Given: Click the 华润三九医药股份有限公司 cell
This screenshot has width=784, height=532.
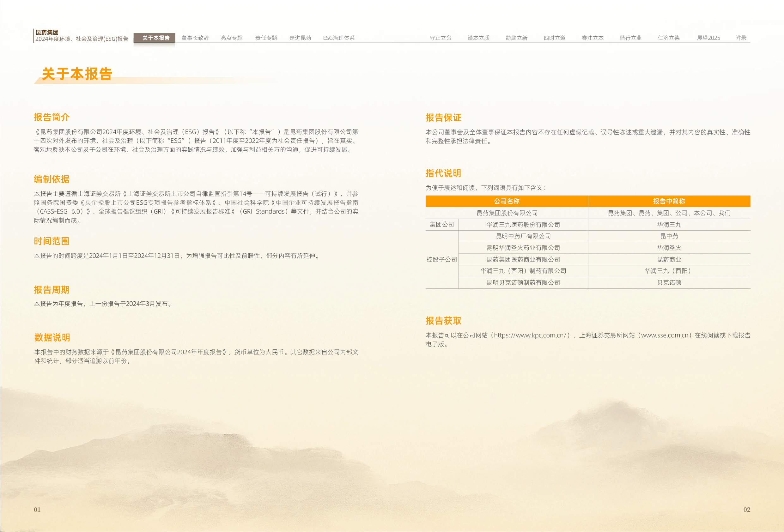Looking at the screenshot, I should pyautogui.click(x=523, y=225).
